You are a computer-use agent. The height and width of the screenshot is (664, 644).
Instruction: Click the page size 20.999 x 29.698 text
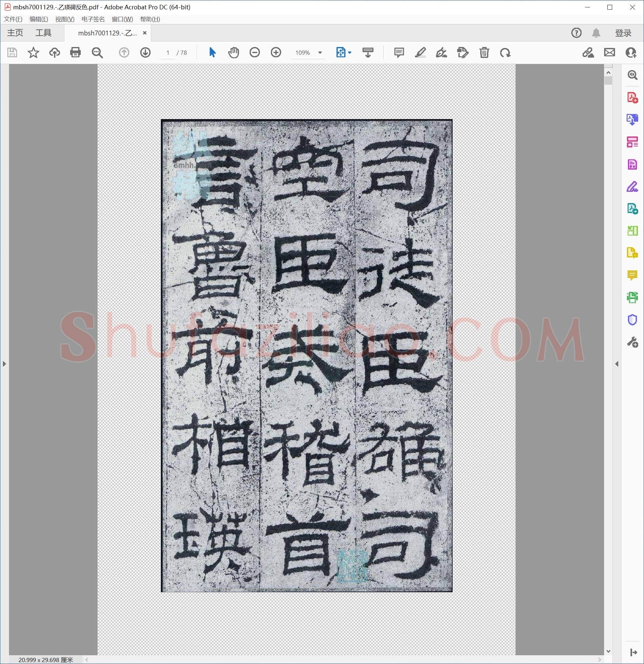click(46, 659)
